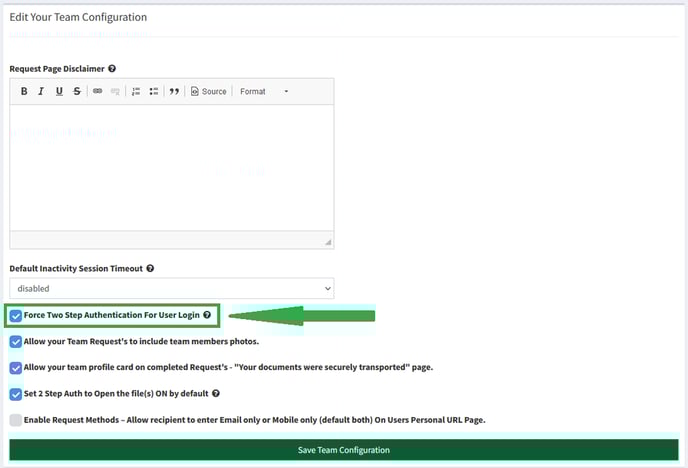Switch editor to Source view
The image size is (688, 468).
209,91
